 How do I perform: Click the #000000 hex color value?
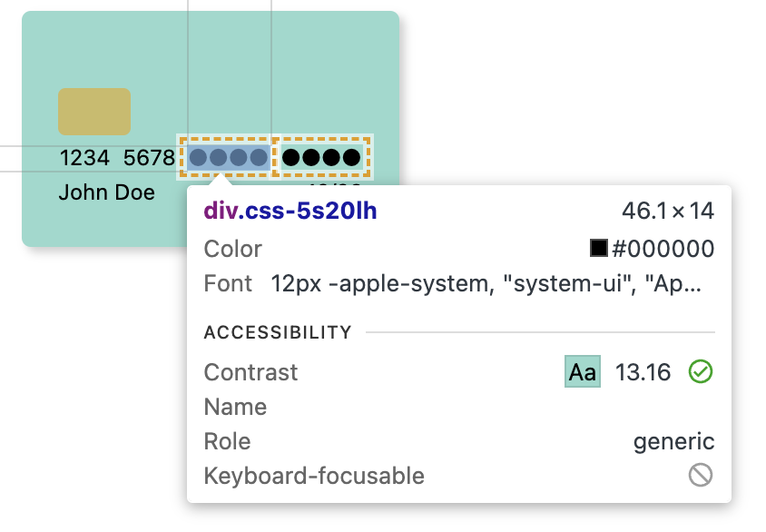click(x=663, y=249)
